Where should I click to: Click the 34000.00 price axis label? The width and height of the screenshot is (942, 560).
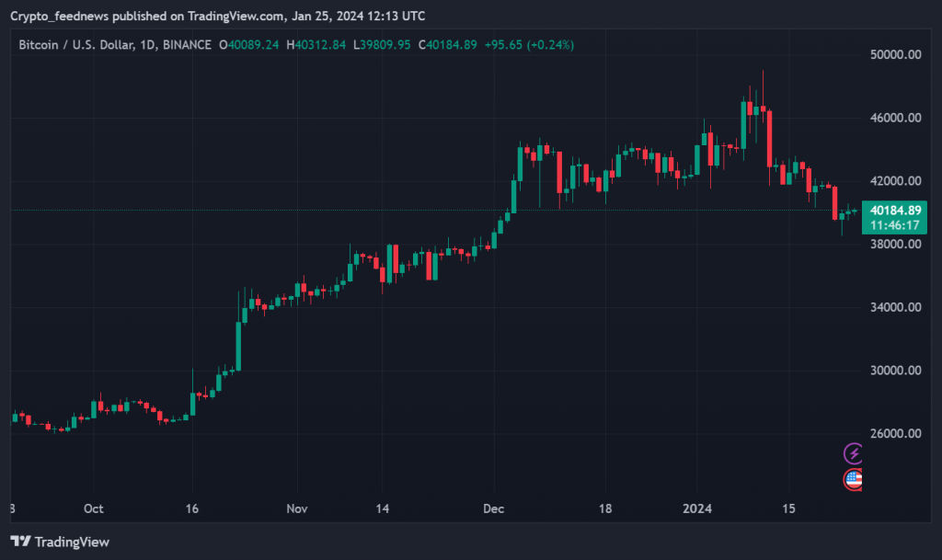click(x=894, y=307)
